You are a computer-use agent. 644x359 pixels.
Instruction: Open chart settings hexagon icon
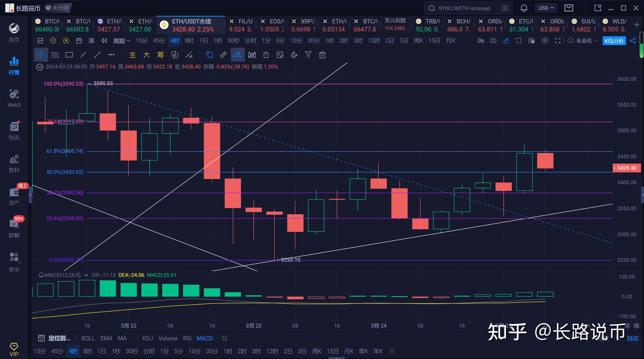click(x=545, y=41)
